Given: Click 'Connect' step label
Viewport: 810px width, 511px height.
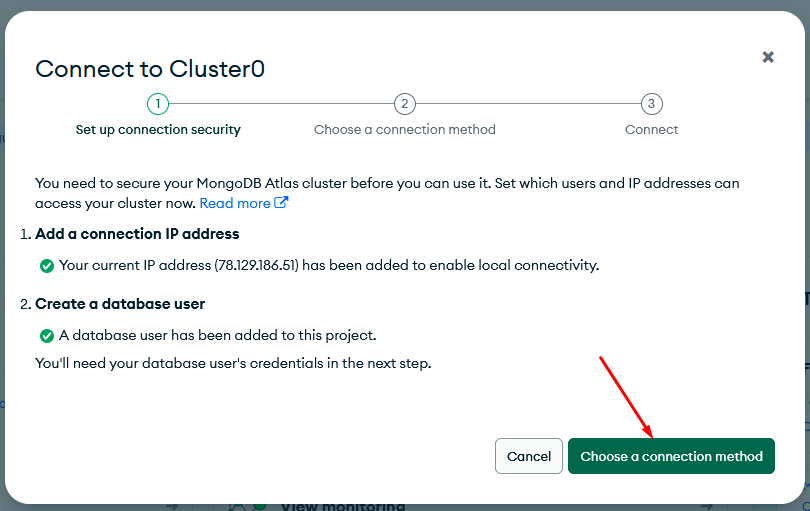Looking at the screenshot, I should (x=651, y=130).
